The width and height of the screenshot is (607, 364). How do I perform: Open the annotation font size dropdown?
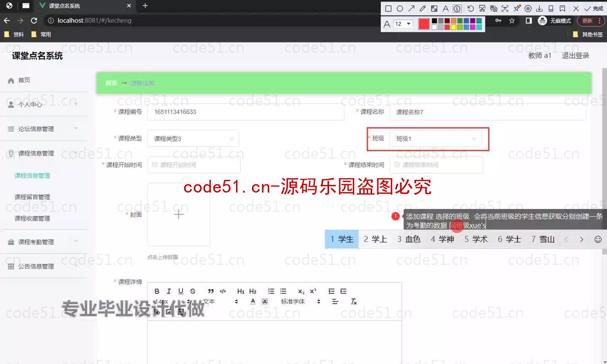click(x=403, y=24)
